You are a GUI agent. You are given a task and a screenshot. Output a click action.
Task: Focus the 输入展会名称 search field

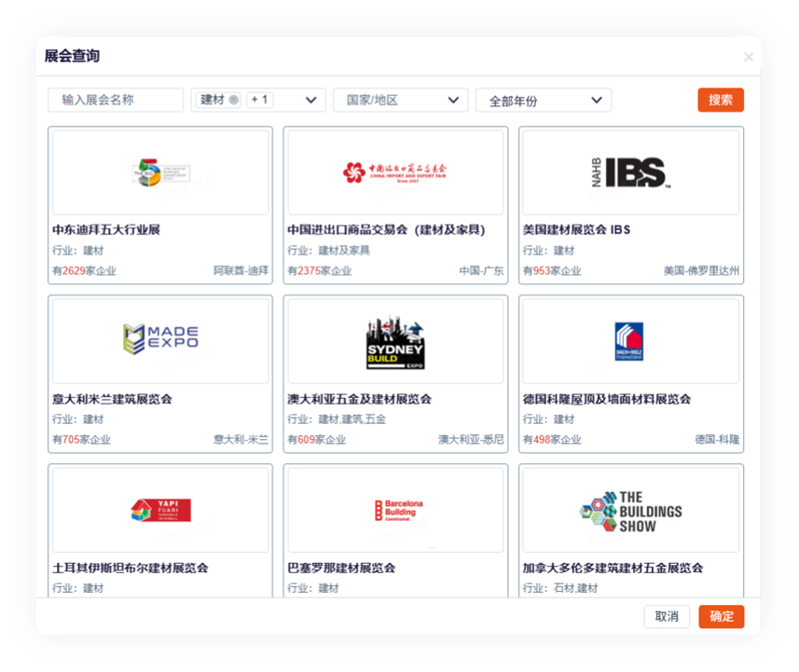coord(116,100)
